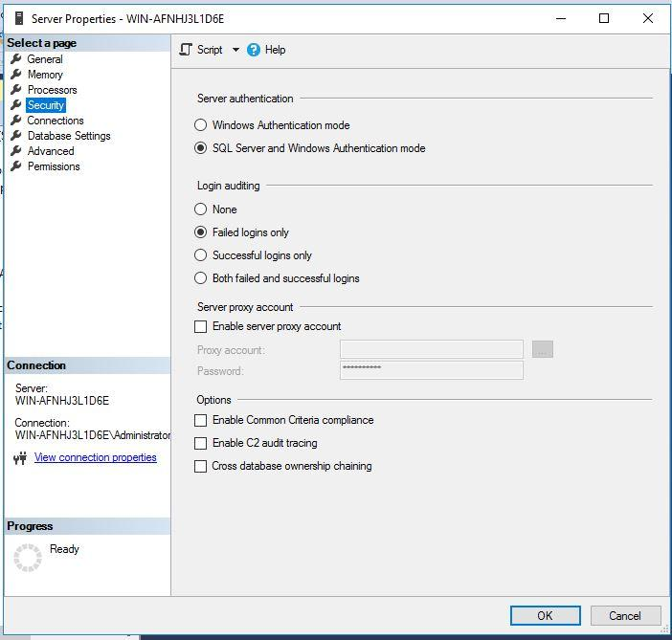This screenshot has width=672, height=640.
Task: Enable Common Criteria compliance checkbox
Action: point(201,420)
